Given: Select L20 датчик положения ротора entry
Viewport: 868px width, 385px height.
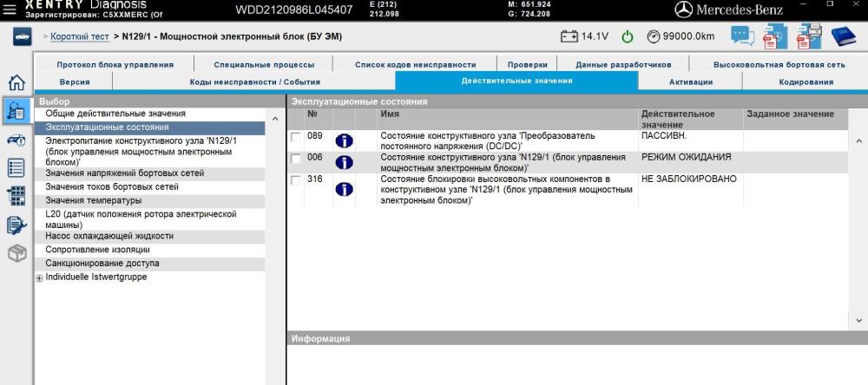Looking at the screenshot, I should 149,219.
